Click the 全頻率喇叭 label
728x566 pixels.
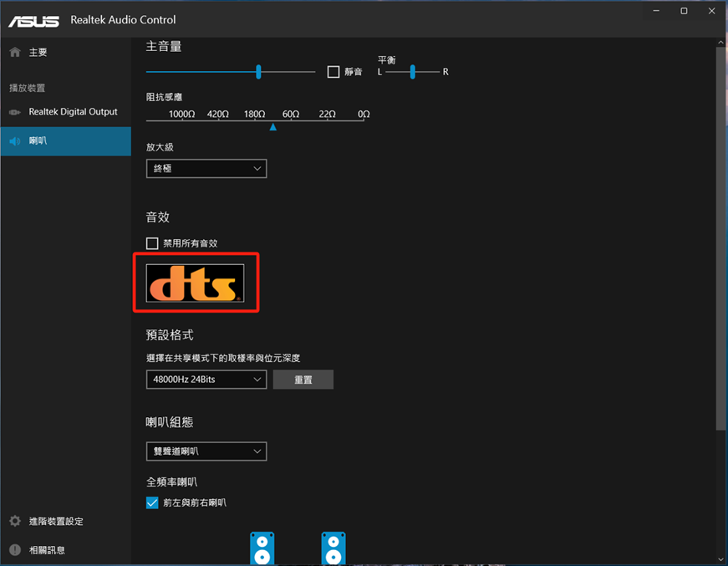click(172, 482)
